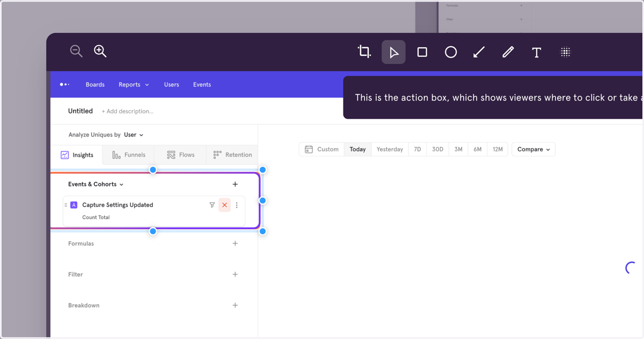Screen dimensions: 644x339
Task: Add a new breakdown
Action: tap(235, 305)
